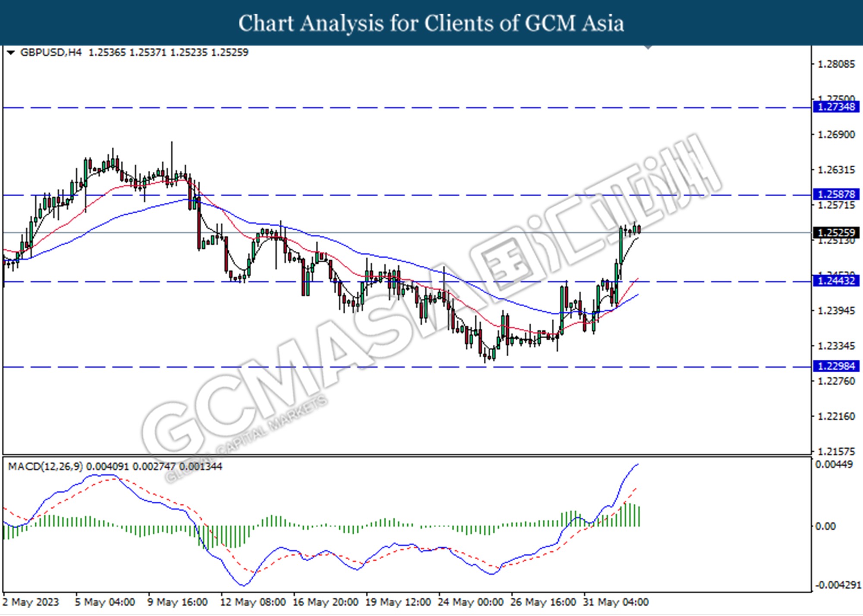This screenshot has height=616, width=863.
Task: Select the 12 May 08:00 time label
Action: pyautogui.click(x=253, y=602)
